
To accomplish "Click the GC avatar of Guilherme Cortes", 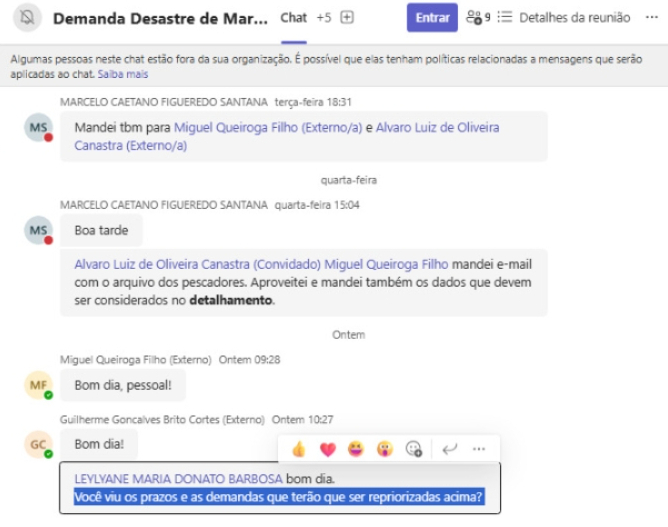I will (x=38, y=444).
